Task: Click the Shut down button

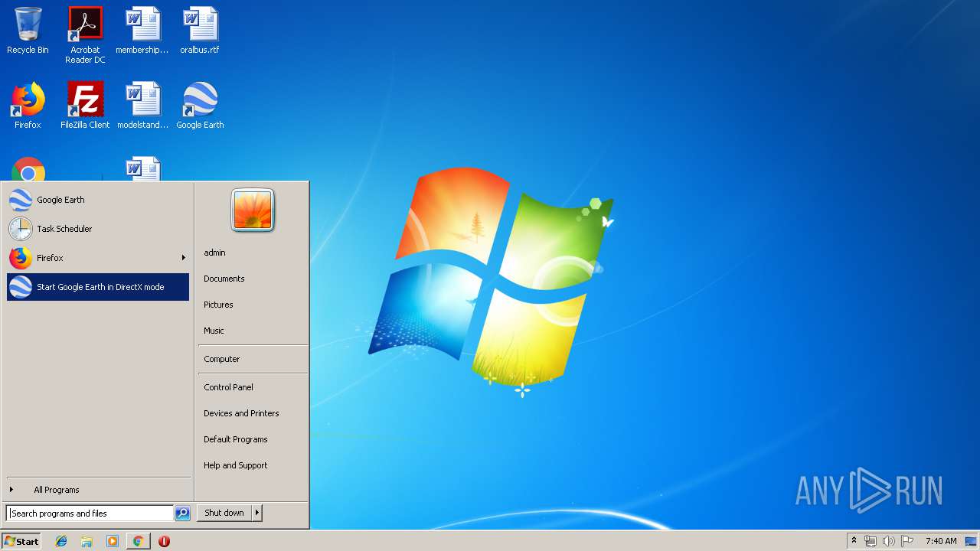Action: pyautogui.click(x=224, y=513)
